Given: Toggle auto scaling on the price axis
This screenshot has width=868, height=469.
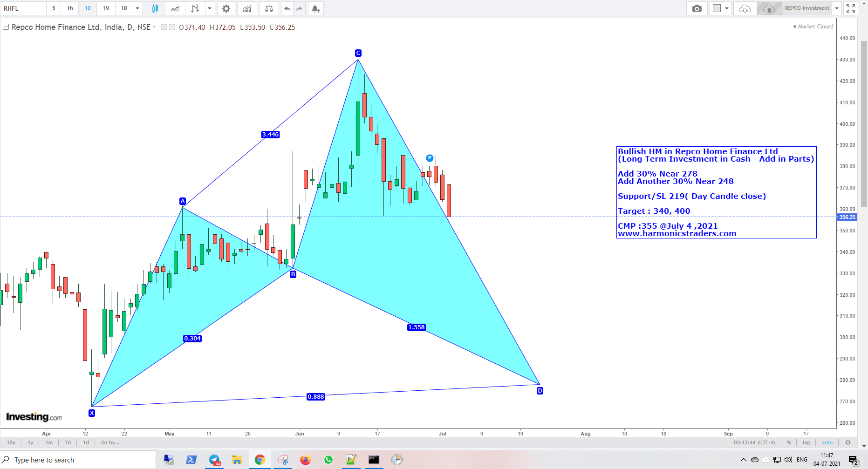Looking at the screenshot, I should pyautogui.click(x=827, y=442).
